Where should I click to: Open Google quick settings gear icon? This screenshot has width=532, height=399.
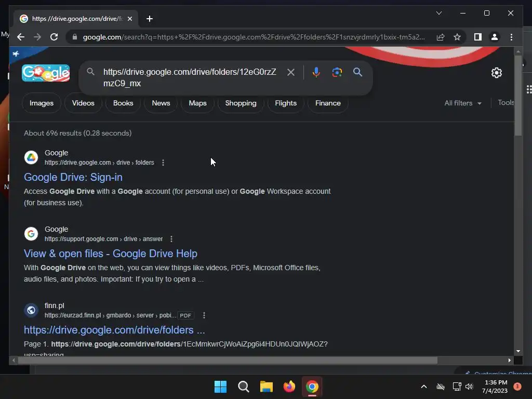tap(496, 73)
